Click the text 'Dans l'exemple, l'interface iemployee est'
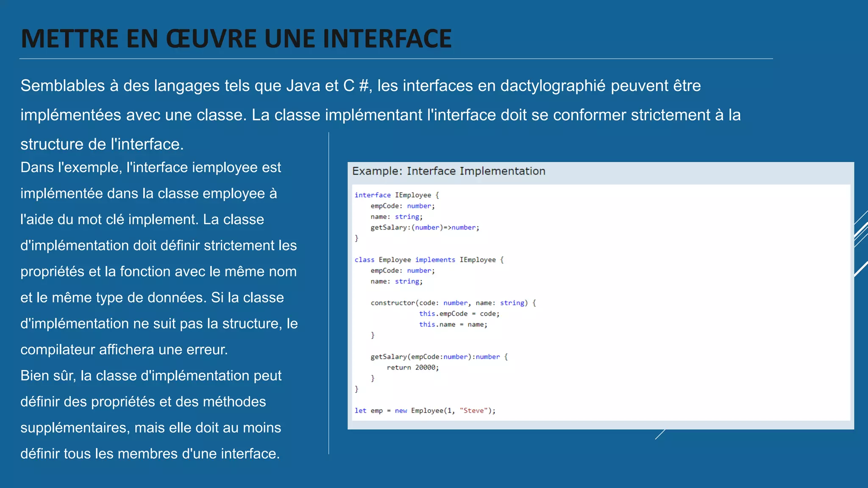 pyautogui.click(x=150, y=167)
